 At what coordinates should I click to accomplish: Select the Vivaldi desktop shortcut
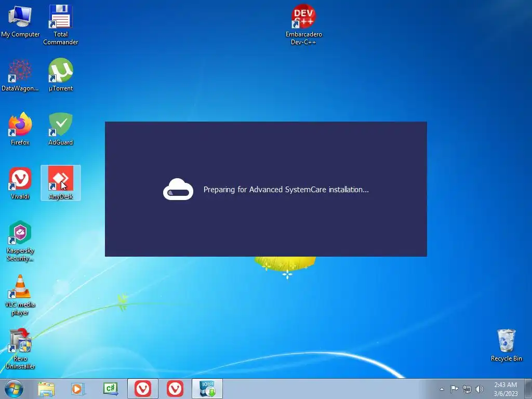20,183
